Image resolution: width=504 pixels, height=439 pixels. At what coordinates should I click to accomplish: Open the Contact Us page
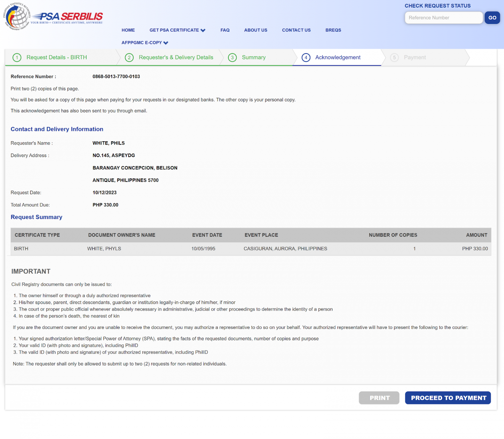pos(296,30)
